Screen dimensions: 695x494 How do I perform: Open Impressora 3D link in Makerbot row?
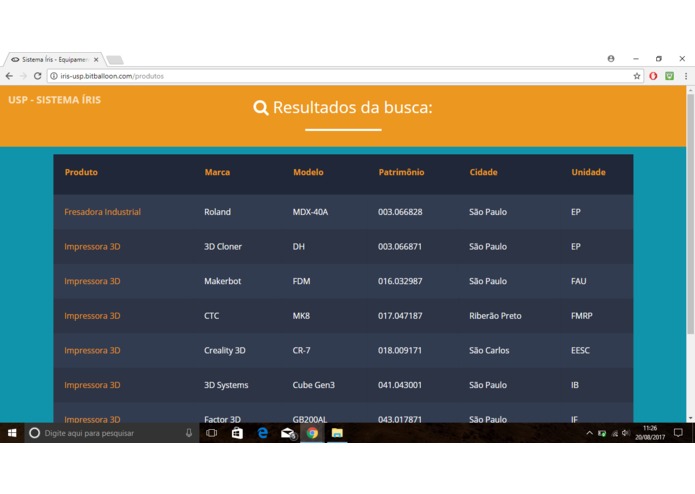click(x=92, y=281)
